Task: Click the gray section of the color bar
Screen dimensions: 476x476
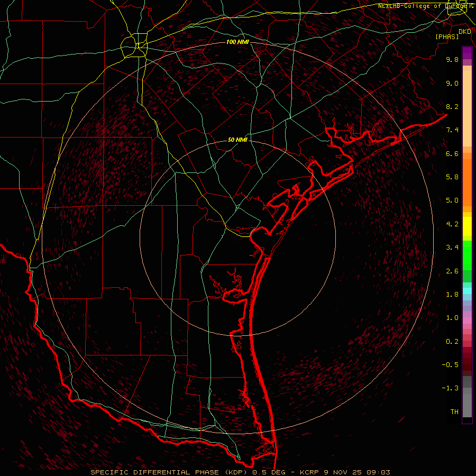Action: coord(467,396)
